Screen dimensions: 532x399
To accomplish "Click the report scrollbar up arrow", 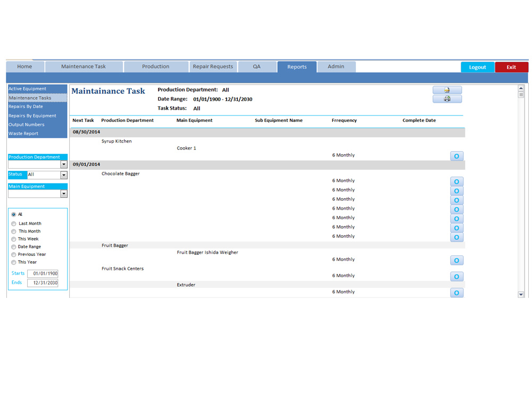I will click(x=521, y=88).
